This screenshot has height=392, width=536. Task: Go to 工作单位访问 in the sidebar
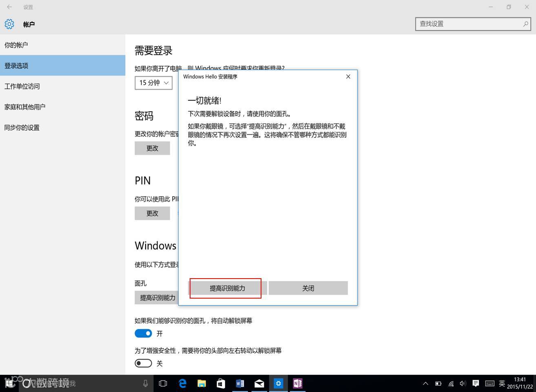pos(62,86)
